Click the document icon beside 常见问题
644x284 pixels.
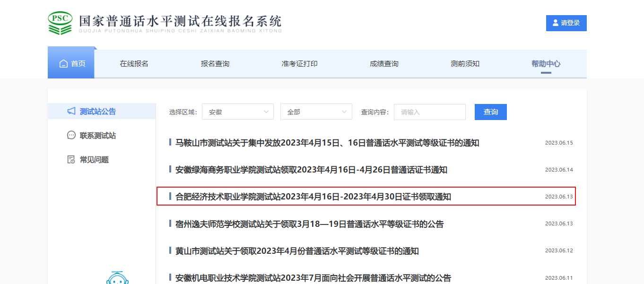pyautogui.click(x=71, y=159)
